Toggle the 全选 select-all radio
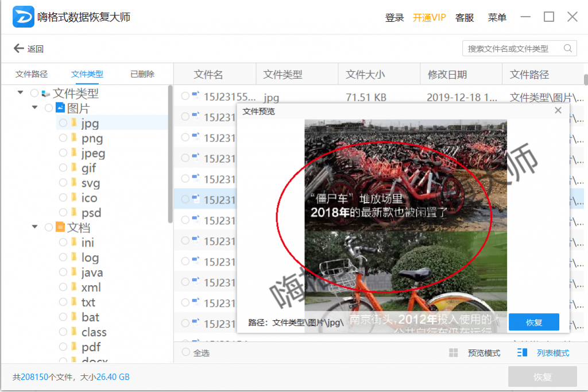 [185, 352]
